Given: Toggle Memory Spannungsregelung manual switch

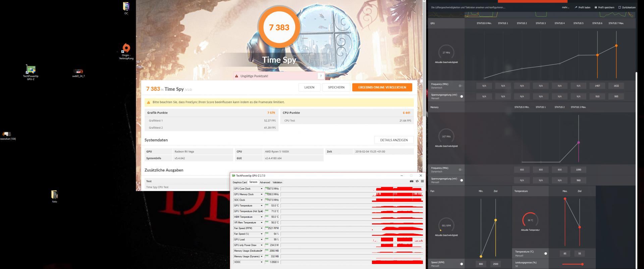Looking at the screenshot, I should tap(461, 180).
